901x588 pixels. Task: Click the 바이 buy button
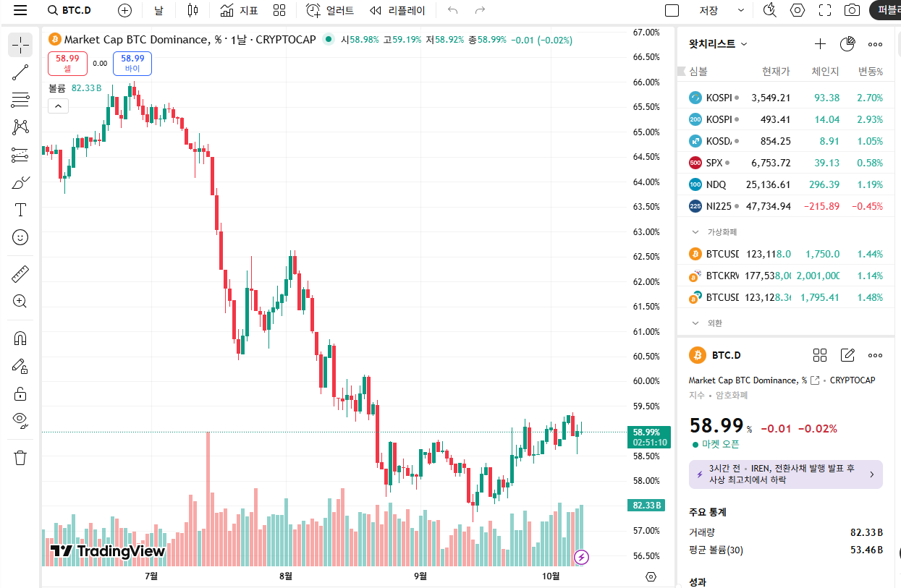pyautogui.click(x=133, y=64)
